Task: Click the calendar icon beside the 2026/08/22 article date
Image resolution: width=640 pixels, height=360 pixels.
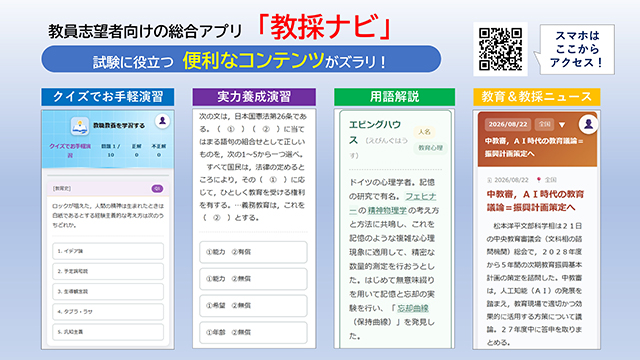Action: click(x=489, y=180)
